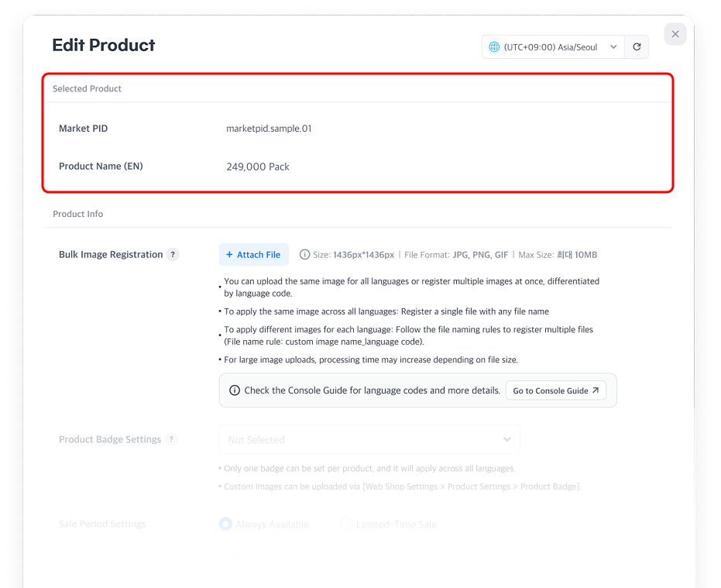Screen dimensions: 721x588
Task: Open the Product Badge 'Not Selected' dropdown
Action: point(369,439)
